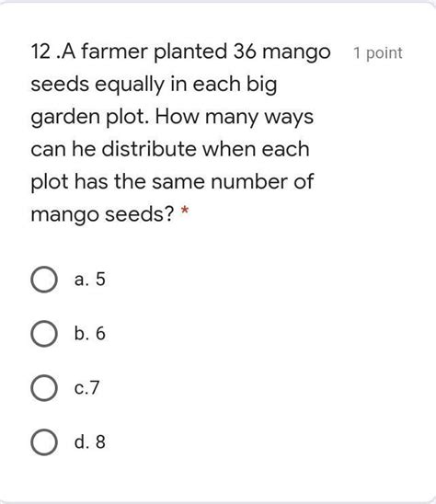This screenshot has height=504, width=436.
Task: Click the question number '12'
Action: (40, 52)
